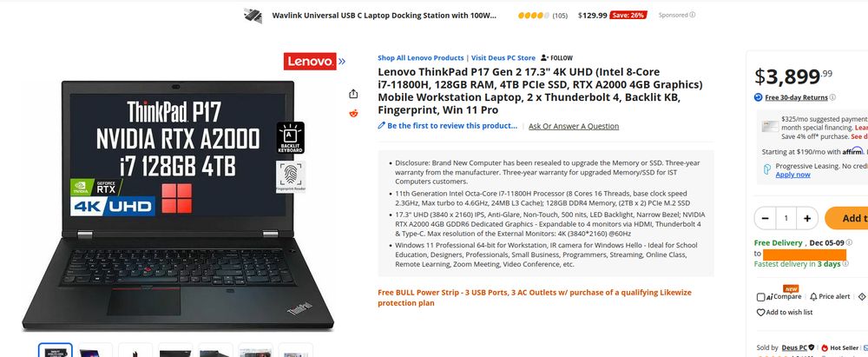Decrease quantity with the minus button
Screen dimensions: 868x357
click(x=765, y=218)
